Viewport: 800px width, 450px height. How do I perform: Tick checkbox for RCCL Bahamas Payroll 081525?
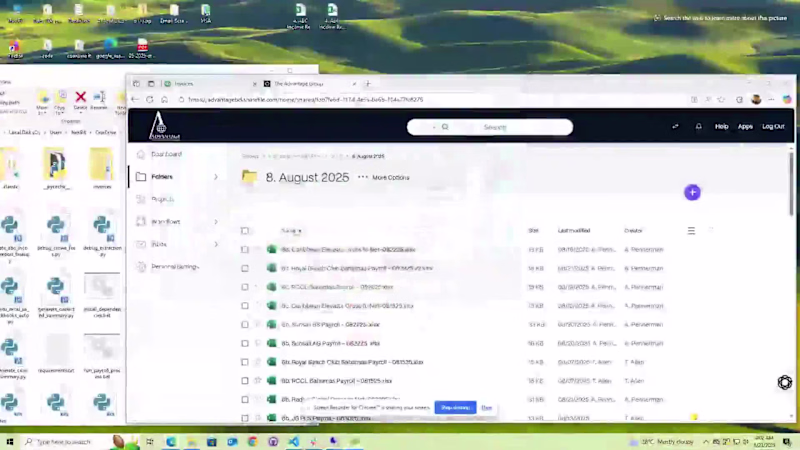pos(245,381)
